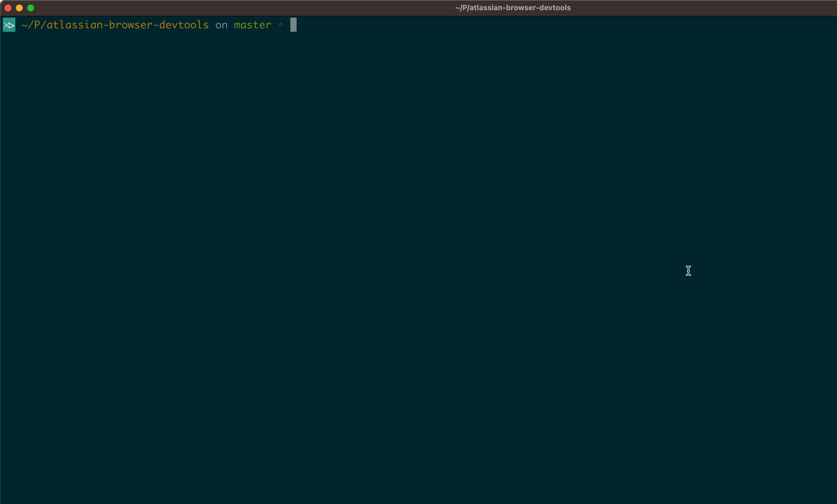Image resolution: width=837 pixels, height=504 pixels.
Task: Close the terminal window with red button
Action: coord(8,8)
